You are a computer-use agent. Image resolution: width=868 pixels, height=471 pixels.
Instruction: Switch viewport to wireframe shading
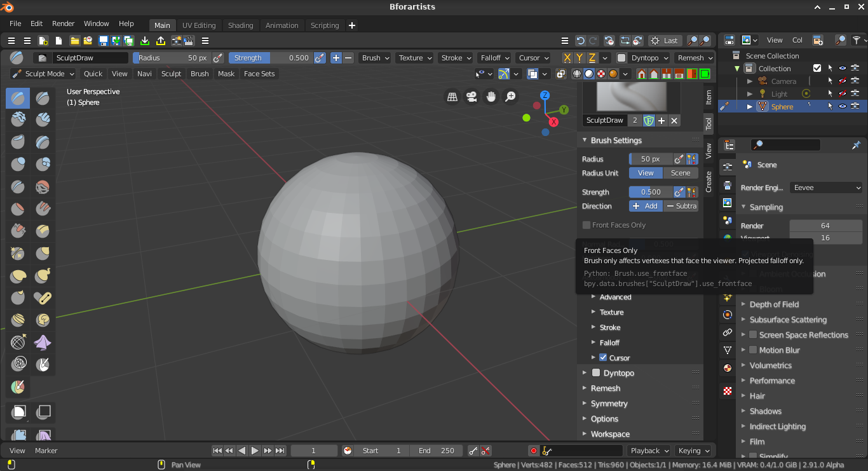pos(577,74)
